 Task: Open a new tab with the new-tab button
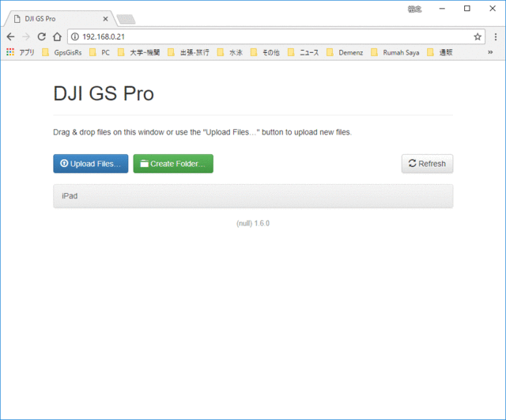tap(126, 19)
